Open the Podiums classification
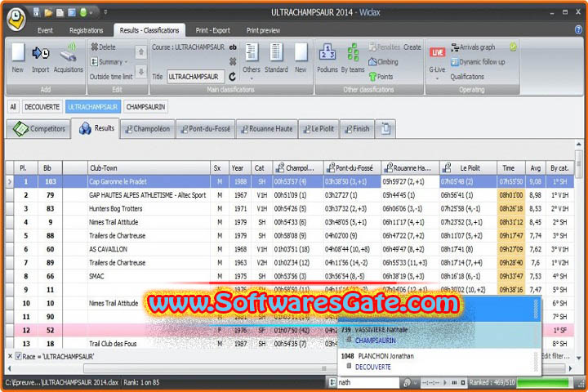588x392 pixels. click(327, 58)
